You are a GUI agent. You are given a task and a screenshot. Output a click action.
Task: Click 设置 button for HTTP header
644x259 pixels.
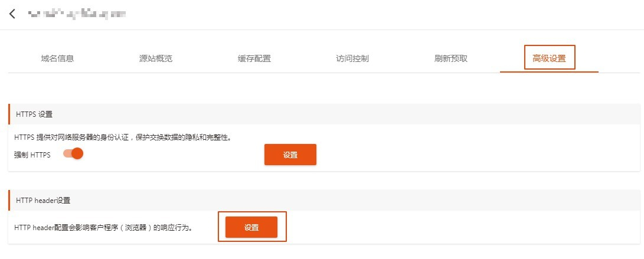pyautogui.click(x=251, y=227)
